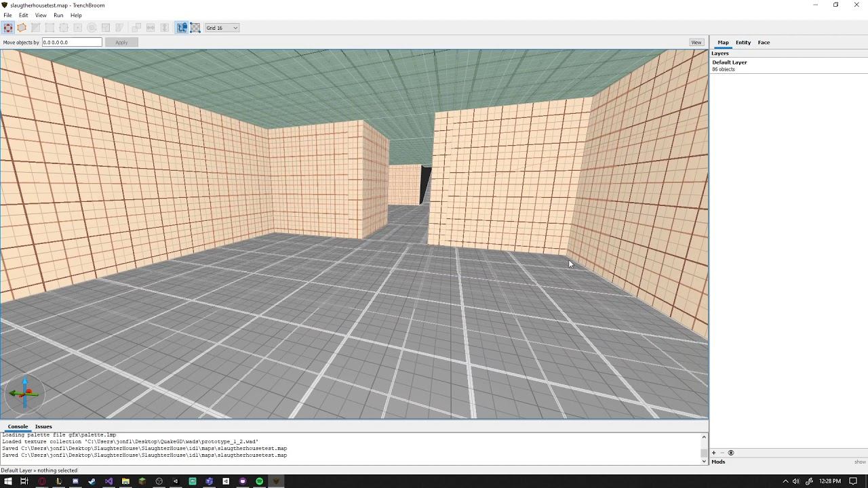Open the Edit menu

pos(24,15)
